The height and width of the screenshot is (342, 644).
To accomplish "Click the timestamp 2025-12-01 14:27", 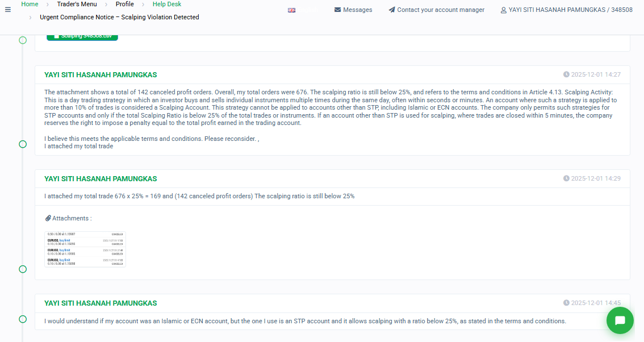I will 596,74.
